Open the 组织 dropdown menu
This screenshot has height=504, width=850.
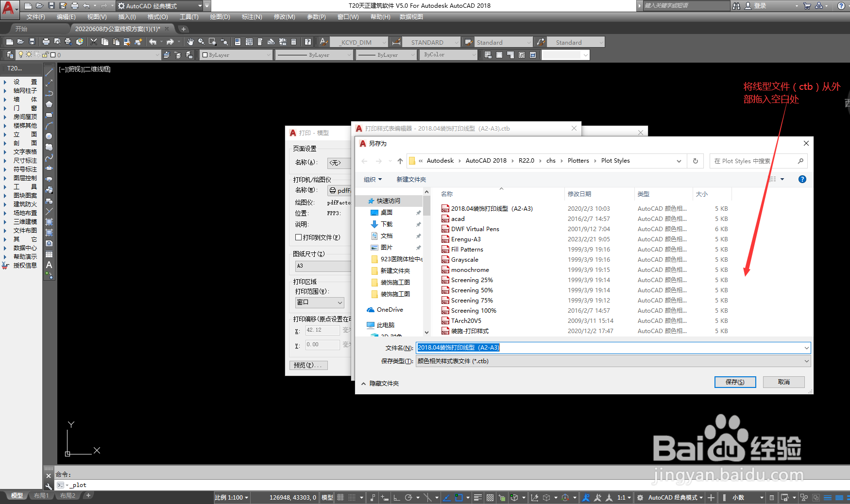373,180
